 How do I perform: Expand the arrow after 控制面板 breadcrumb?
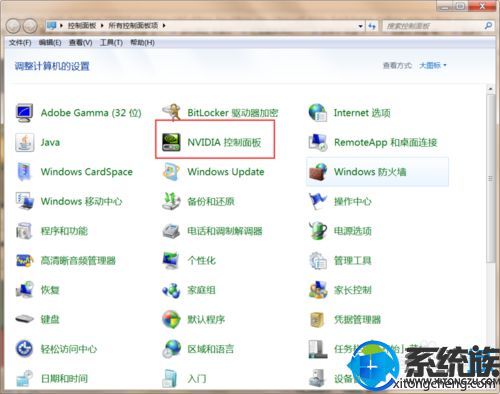[102, 25]
